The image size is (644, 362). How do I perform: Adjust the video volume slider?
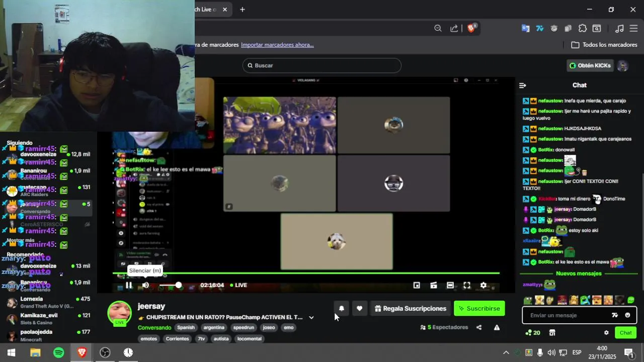170,285
